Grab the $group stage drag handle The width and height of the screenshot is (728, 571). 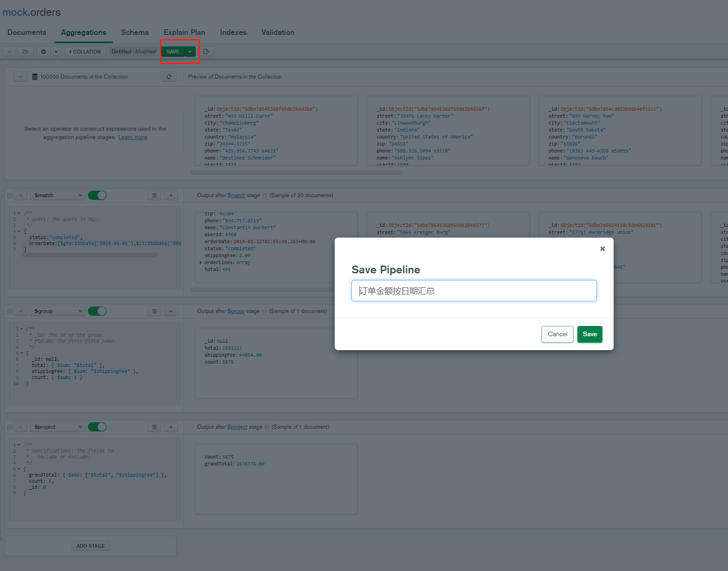tap(9, 311)
